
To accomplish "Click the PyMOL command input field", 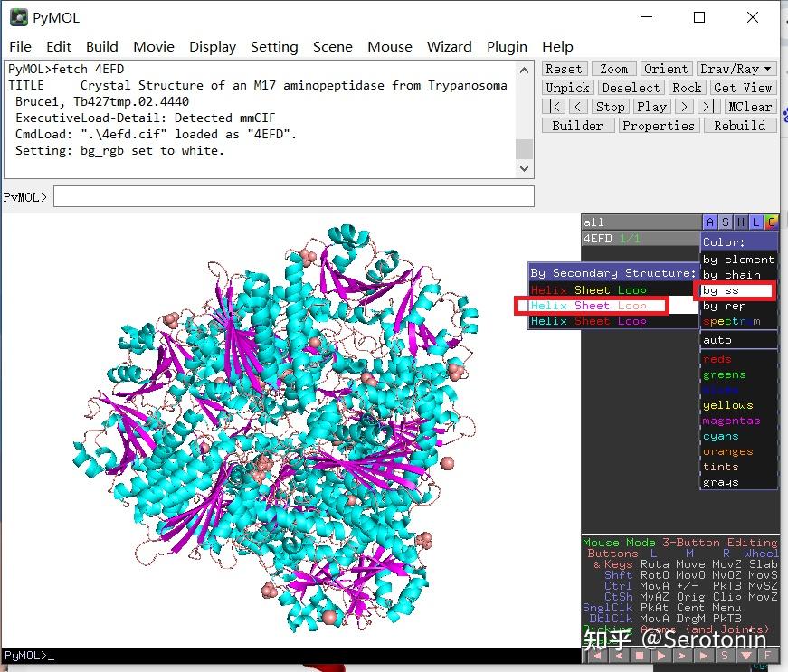I will tap(293, 196).
